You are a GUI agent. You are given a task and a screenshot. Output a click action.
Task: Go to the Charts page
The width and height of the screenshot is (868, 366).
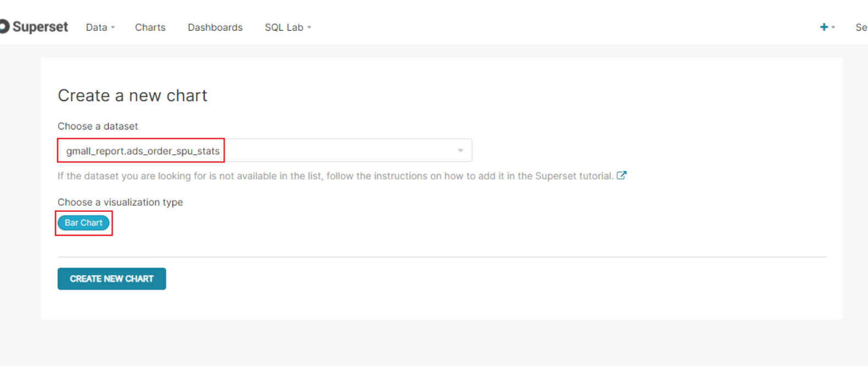[x=150, y=27]
